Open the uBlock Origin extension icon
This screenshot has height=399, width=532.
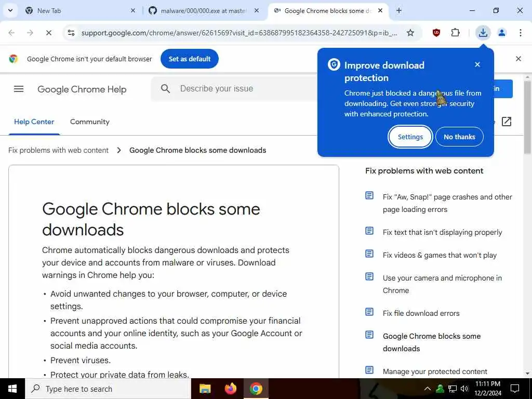[x=436, y=33]
